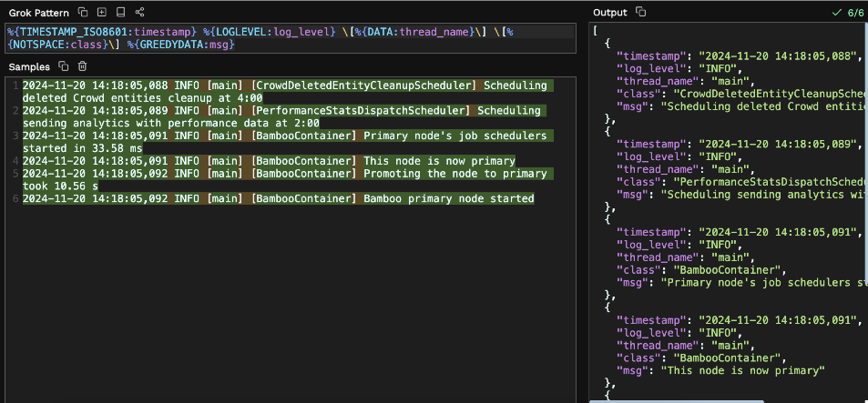Open the pattern library book icon

click(x=120, y=12)
